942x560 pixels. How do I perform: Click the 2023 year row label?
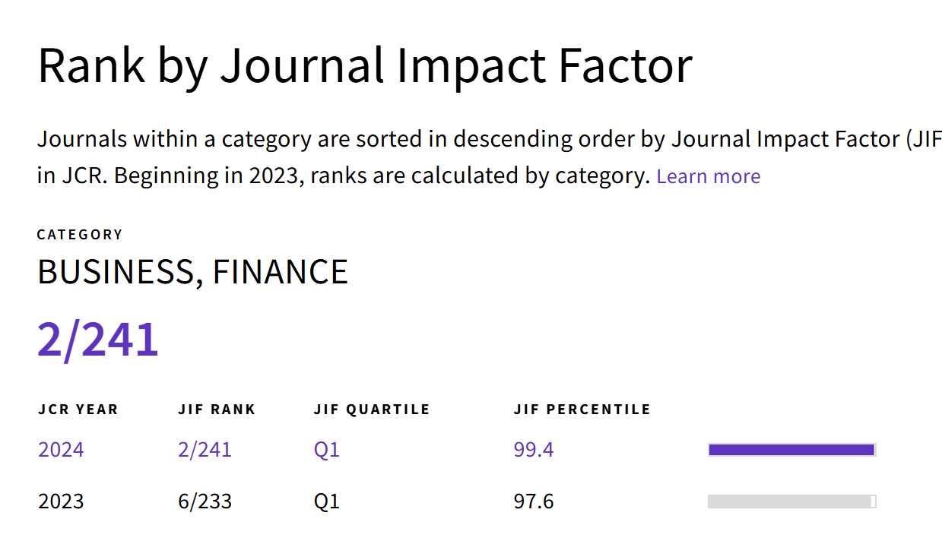coord(61,501)
